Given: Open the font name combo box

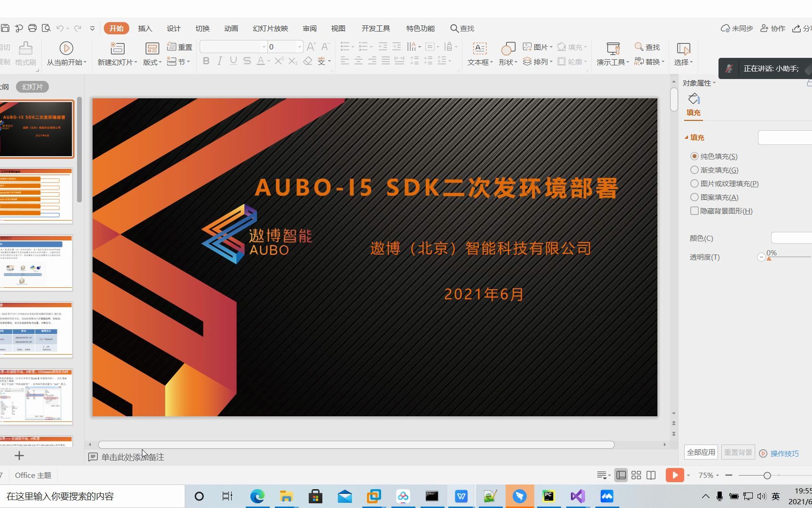Looking at the screenshot, I should 233,47.
